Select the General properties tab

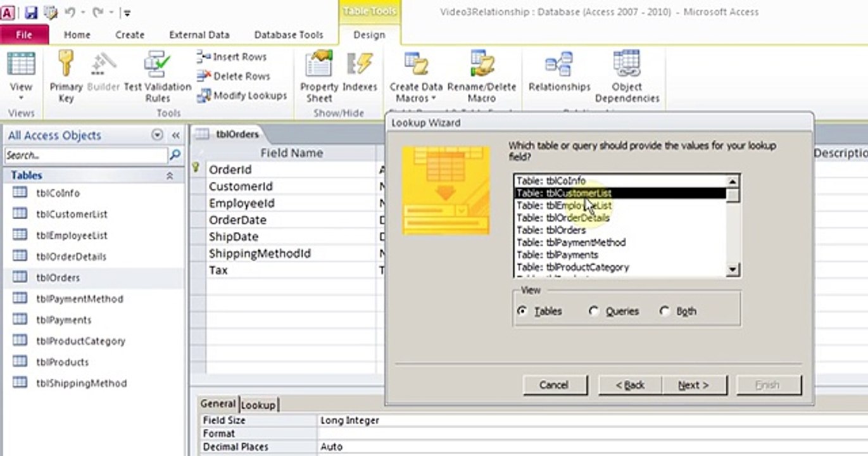[x=218, y=404]
